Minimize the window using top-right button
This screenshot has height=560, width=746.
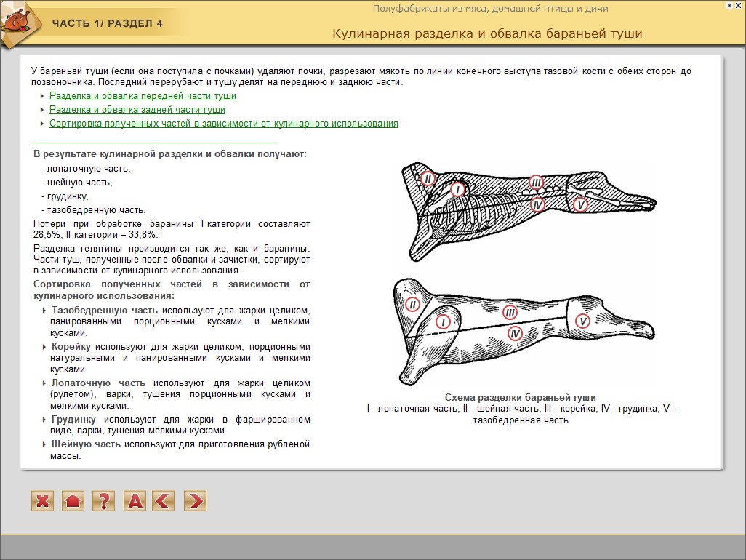729,6
